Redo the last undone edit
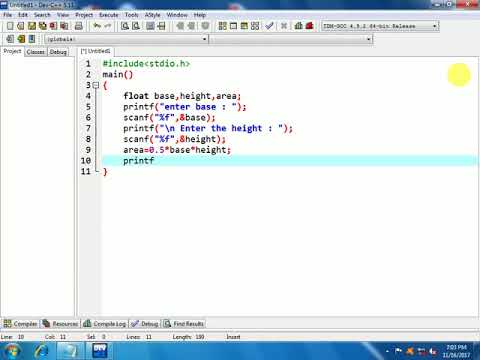Image resolution: width=480 pixels, height=360 pixels. tap(108, 26)
